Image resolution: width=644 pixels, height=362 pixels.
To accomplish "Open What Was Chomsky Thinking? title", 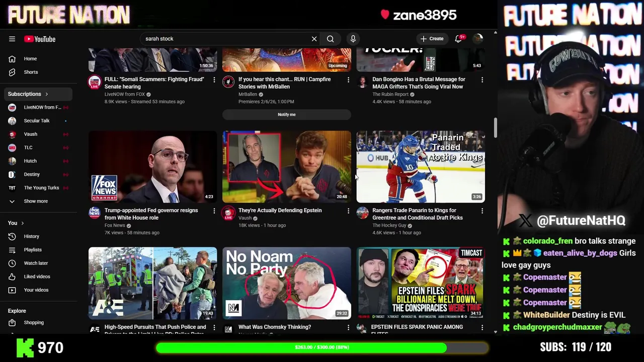I will click(275, 327).
